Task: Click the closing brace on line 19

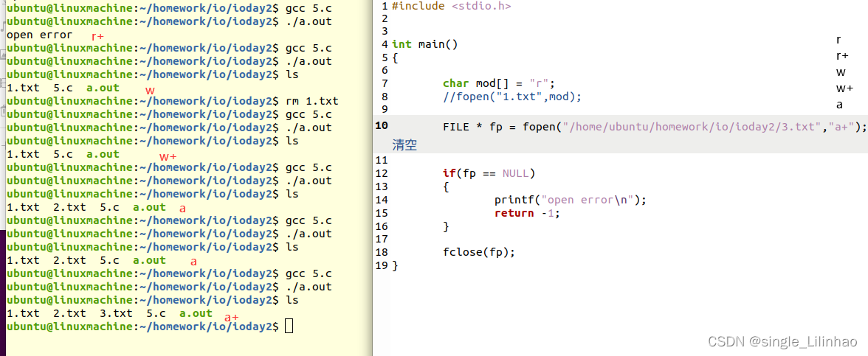Action: click(x=395, y=265)
